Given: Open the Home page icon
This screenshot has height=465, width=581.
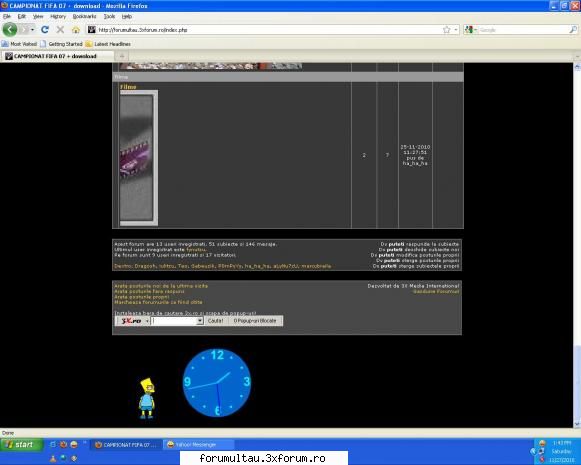Looking at the screenshot, I should pyautogui.click(x=76, y=30).
